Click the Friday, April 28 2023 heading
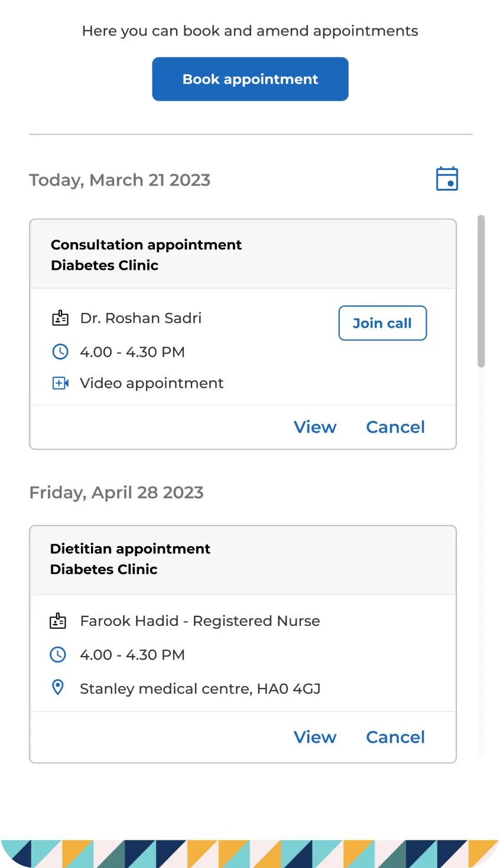This screenshot has height=868, width=500. (x=116, y=492)
